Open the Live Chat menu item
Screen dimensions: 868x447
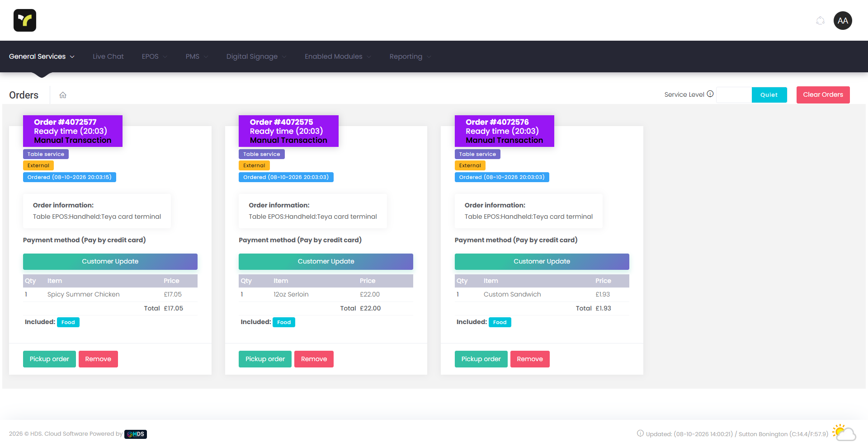(108, 56)
